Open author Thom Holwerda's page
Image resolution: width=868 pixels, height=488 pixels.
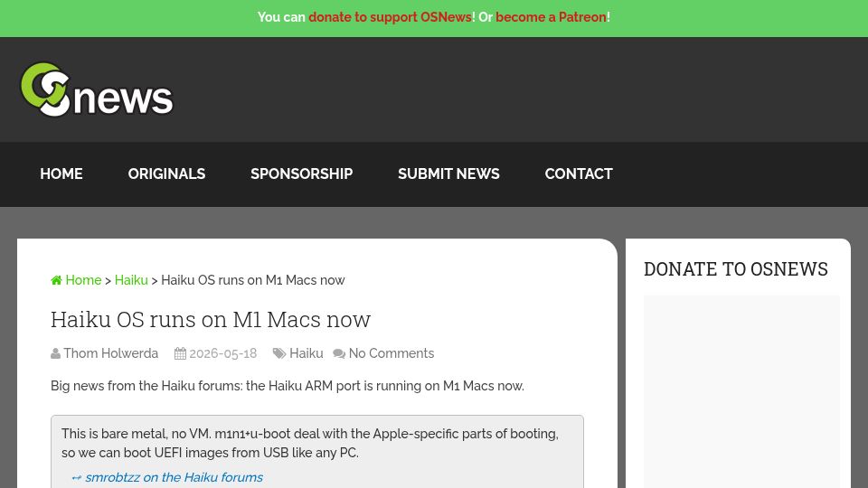point(110,353)
